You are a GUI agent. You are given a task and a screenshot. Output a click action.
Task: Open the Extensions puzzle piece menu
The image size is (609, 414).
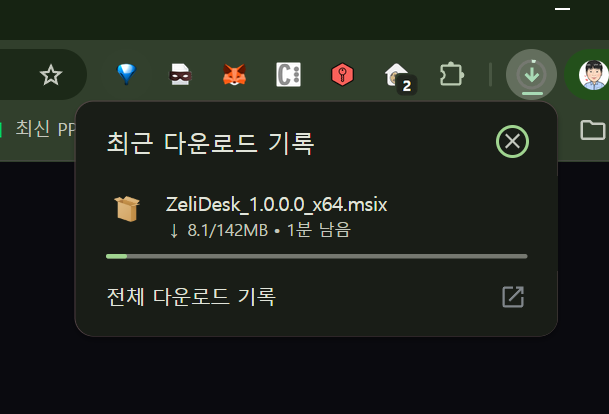coord(452,74)
